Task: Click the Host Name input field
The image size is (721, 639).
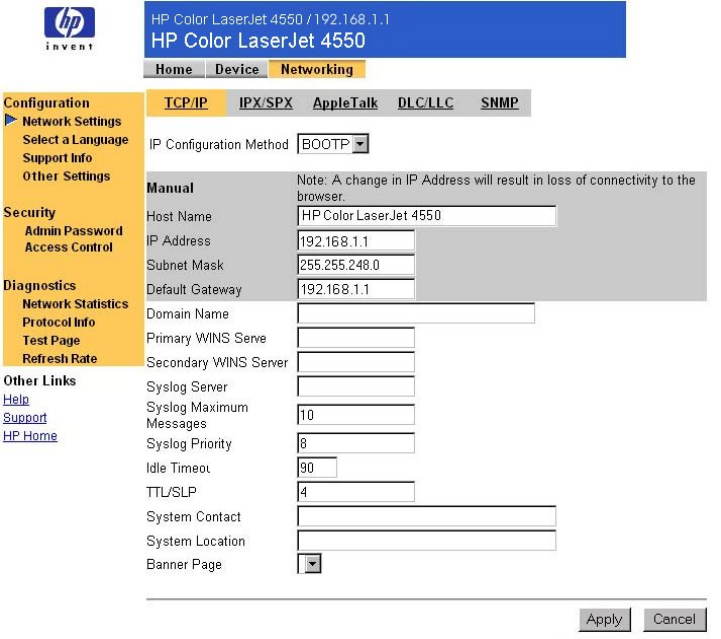Action: (427, 216)
